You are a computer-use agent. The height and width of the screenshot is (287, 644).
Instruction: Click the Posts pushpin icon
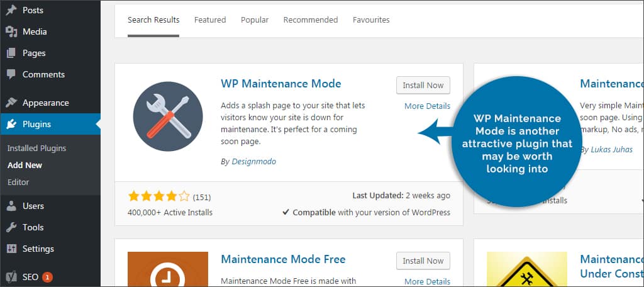(x=11, y=10)
